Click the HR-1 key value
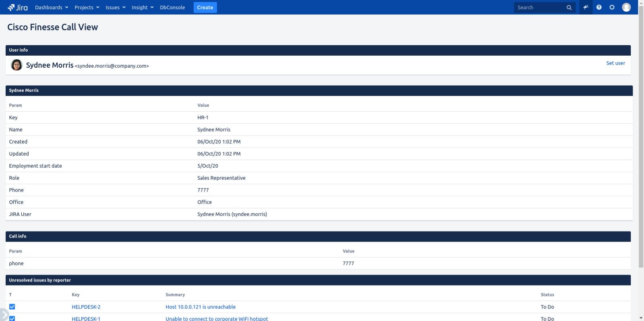Image resolution: width=644 pixels, height=321 pixels. point(203,117)
